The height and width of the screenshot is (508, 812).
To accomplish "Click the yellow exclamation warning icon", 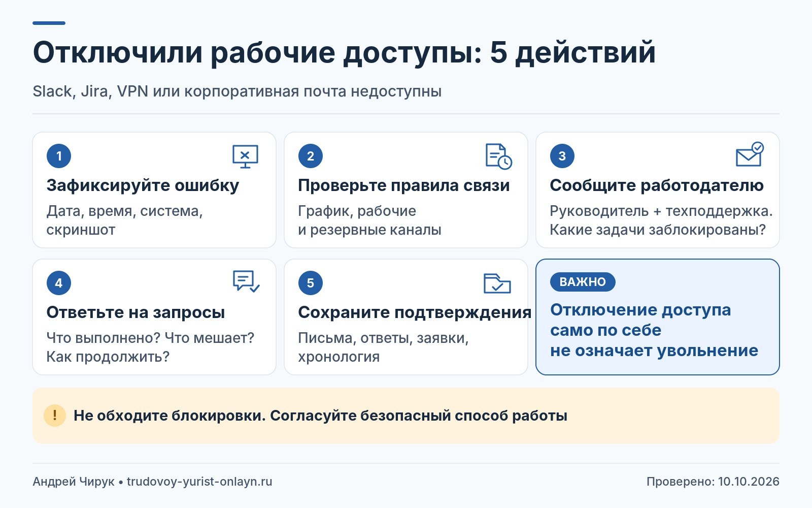I will tap(55, 416).
